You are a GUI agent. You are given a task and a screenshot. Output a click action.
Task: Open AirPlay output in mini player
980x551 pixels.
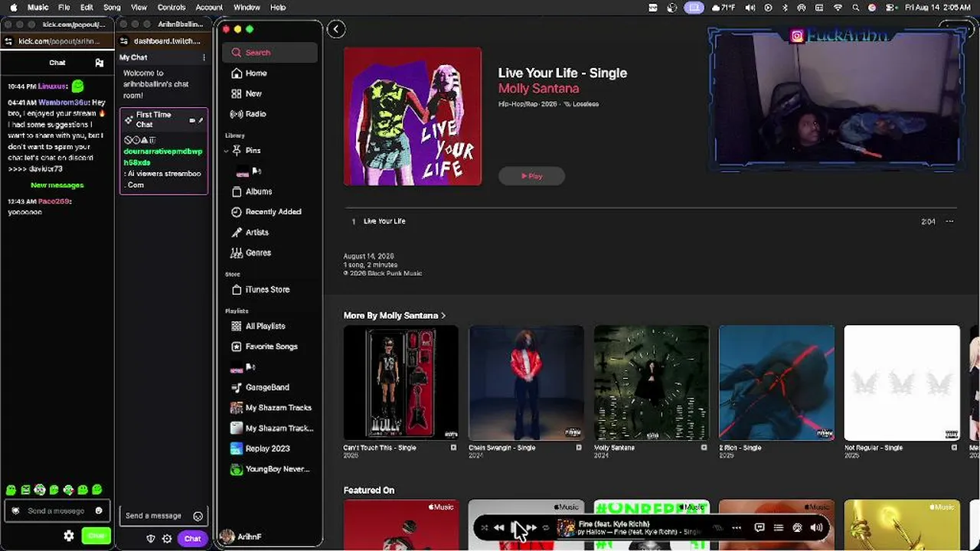(x=797, y=527)
